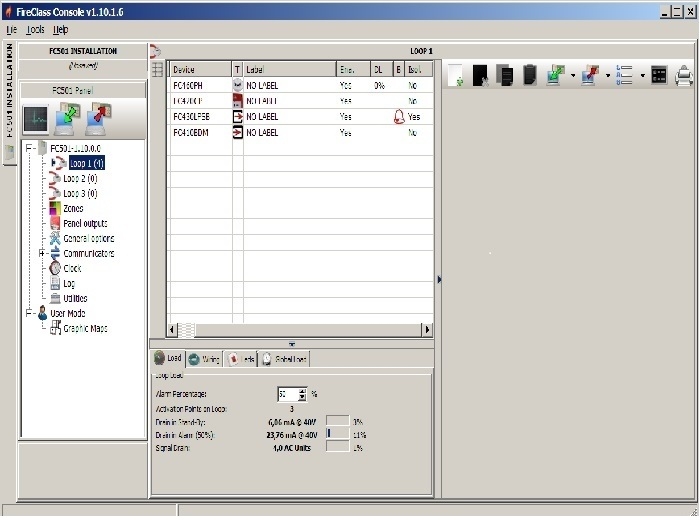Click the FC410BDM module type icon
700x520 pixels.
pos(238,133)
